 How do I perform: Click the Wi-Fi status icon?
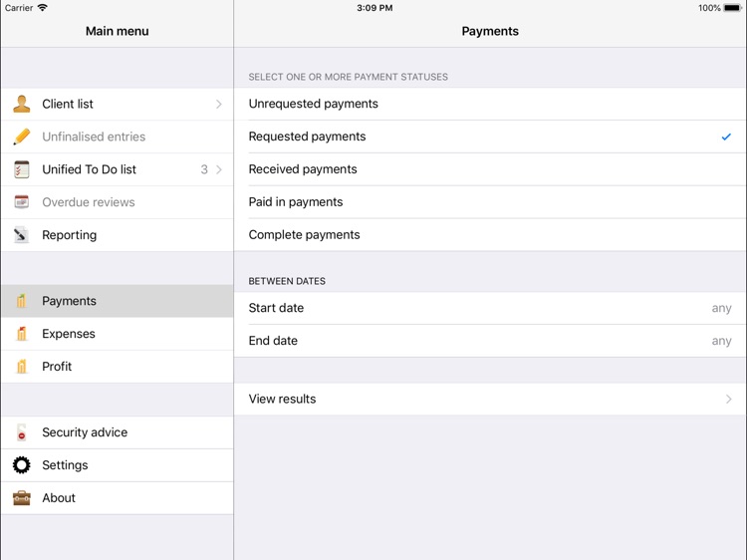pyautogui.click(x=43, y=8)
